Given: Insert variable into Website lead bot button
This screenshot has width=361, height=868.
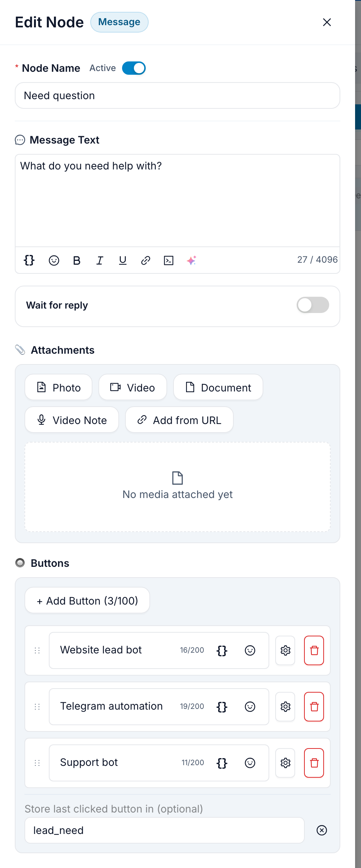Looking at the screenshot, I should pos(222,650).
